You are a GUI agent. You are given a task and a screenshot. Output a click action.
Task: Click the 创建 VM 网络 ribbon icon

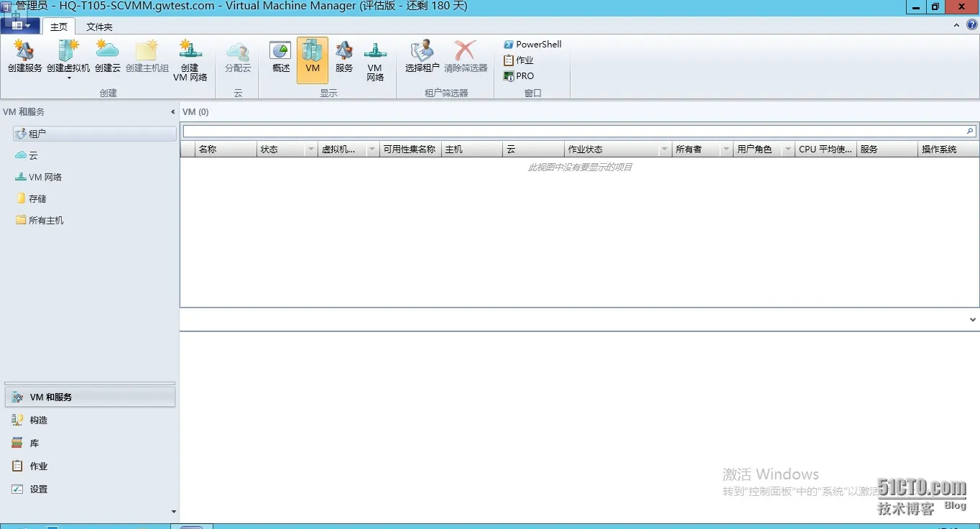[190, 60]
